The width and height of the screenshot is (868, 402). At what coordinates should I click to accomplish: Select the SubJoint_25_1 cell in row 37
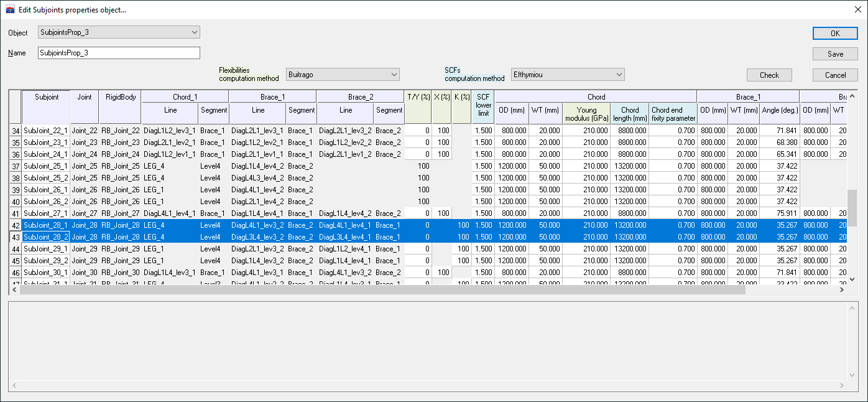[46, 166]
